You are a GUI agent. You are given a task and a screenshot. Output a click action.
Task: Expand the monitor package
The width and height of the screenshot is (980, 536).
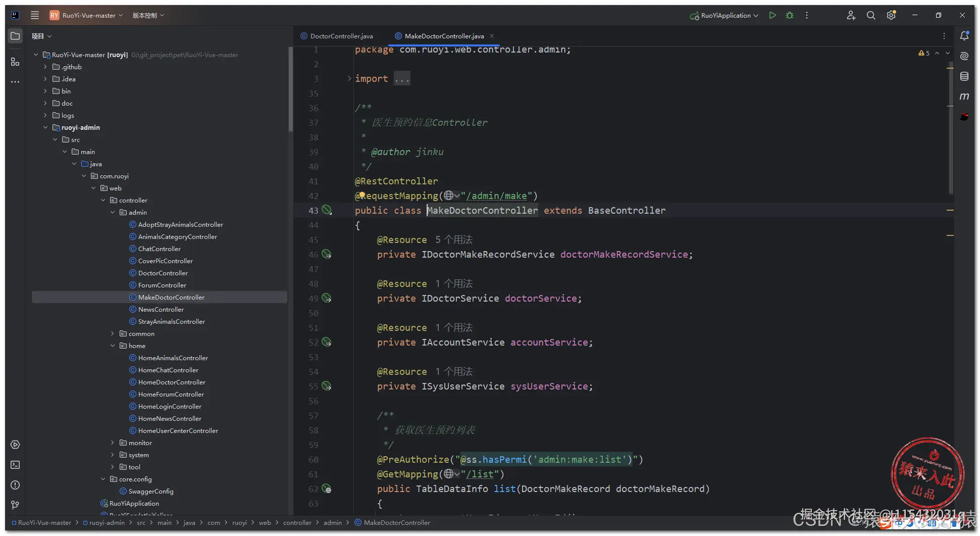(x=113, y=443)
